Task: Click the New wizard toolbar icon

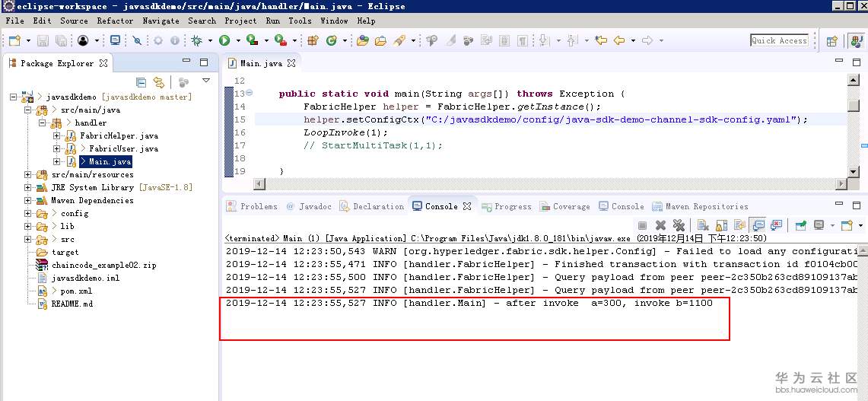Action: pyautogui.click(x=15, y=40)
